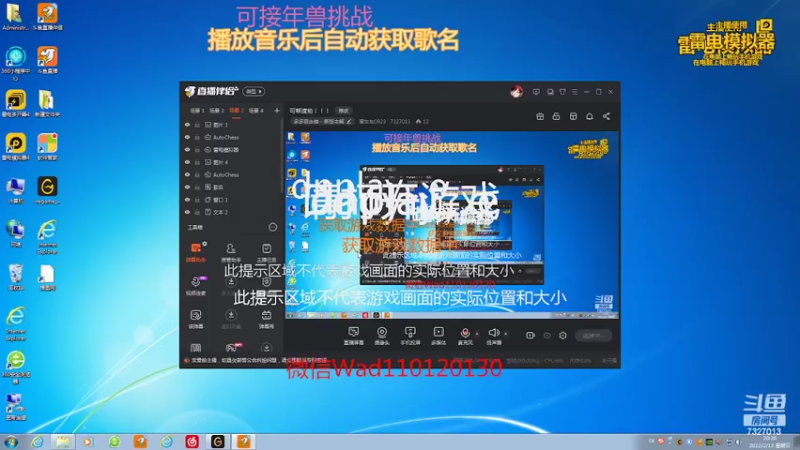Viewport: 800px width, 450px height.
Task: Open the orange 弹幕助手 danmaku assistant tool
Action: point(196,252)
